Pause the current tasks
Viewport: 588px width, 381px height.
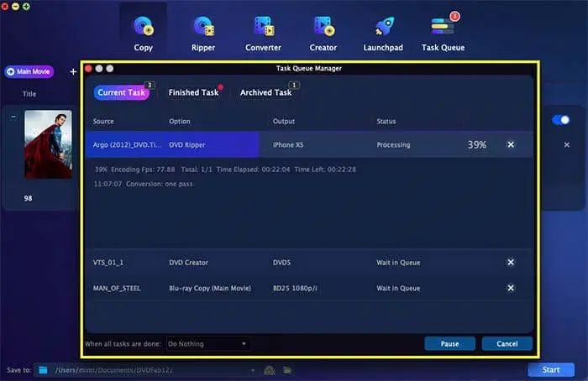click(450, 344)
